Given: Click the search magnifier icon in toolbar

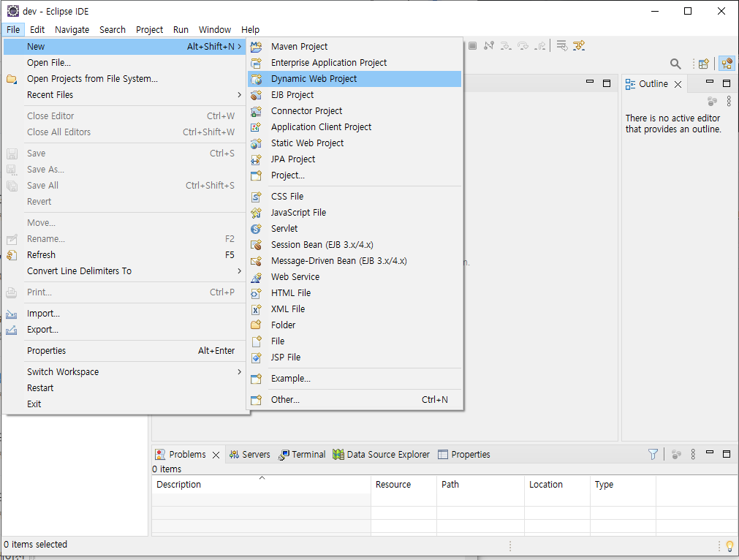Looking at the screenshot, I should point(675,64).
